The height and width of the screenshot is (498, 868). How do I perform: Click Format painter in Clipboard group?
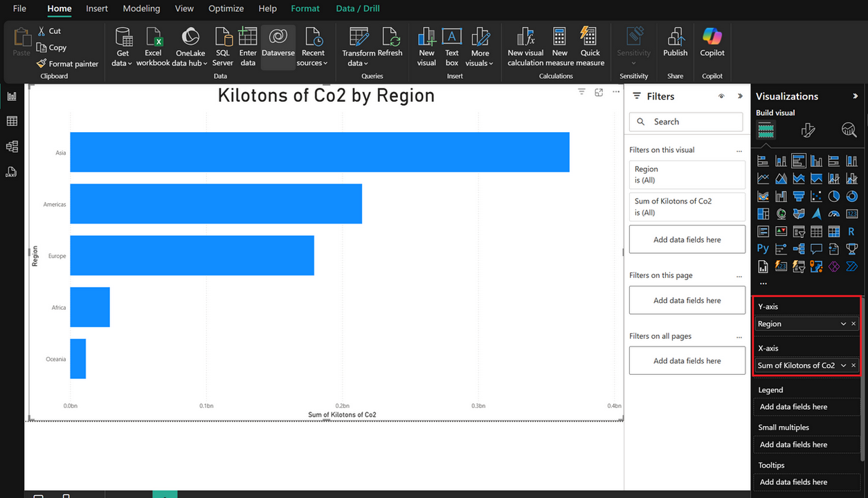click(x=68, y=64)
